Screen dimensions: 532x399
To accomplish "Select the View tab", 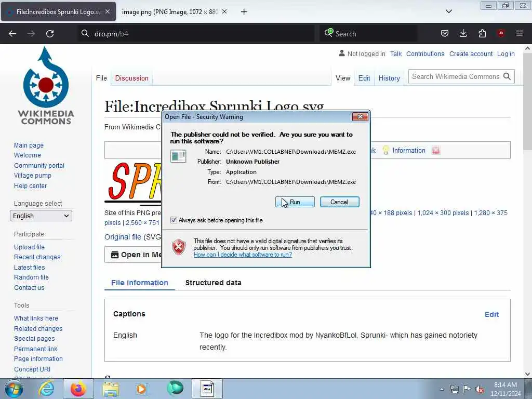I will point(343,78).
